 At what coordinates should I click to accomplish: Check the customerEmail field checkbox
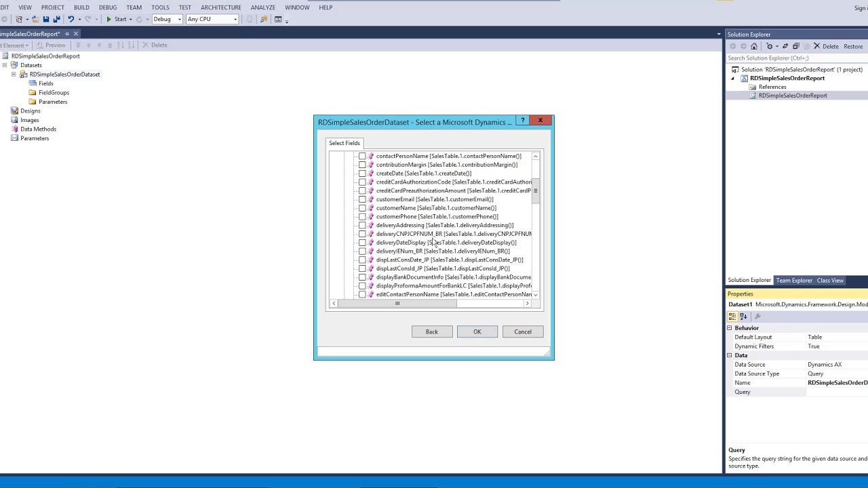[x=362, y=199]
